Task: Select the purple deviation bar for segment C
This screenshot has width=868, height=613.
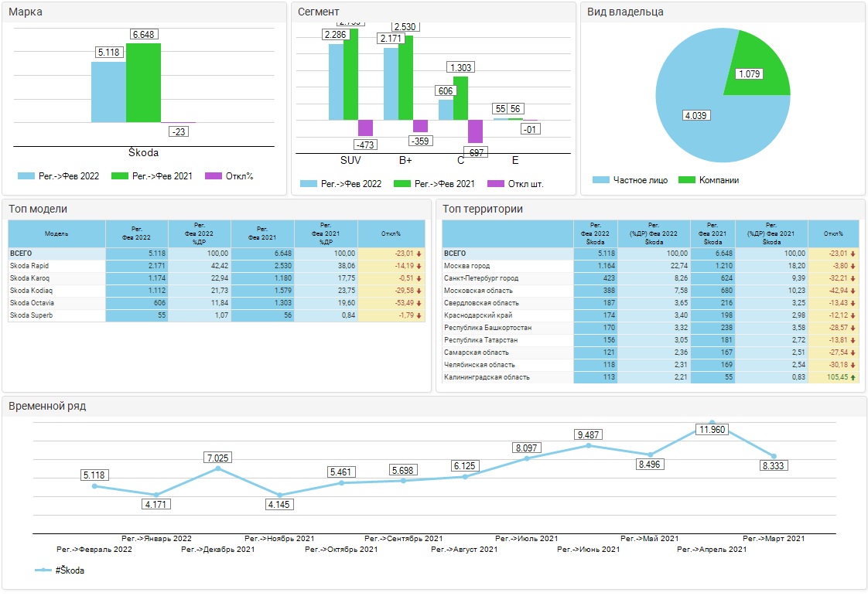Action: 475,131
